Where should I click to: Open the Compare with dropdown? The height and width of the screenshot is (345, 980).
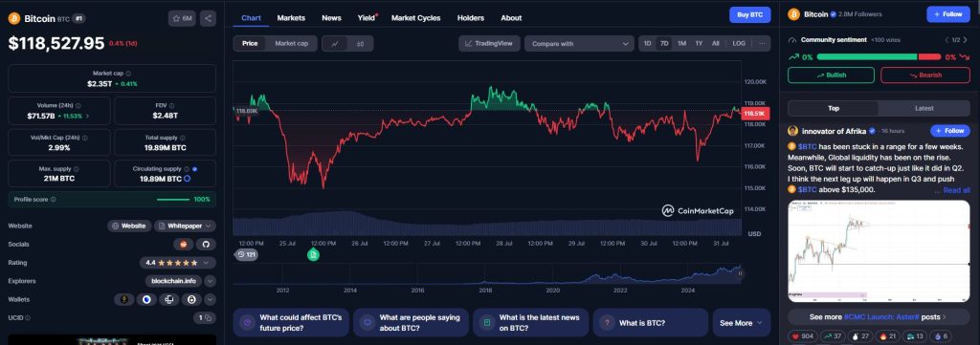coord(579,44)
